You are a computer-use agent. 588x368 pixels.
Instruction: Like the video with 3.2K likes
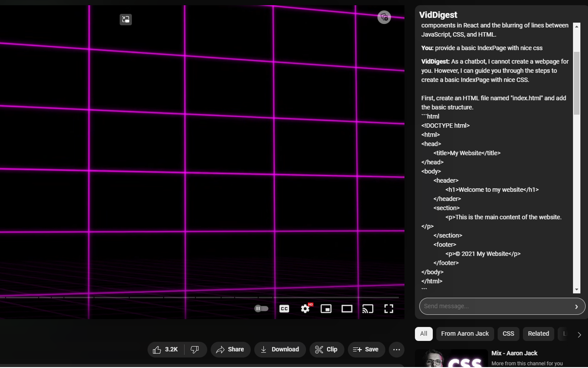tap(166, 350)
